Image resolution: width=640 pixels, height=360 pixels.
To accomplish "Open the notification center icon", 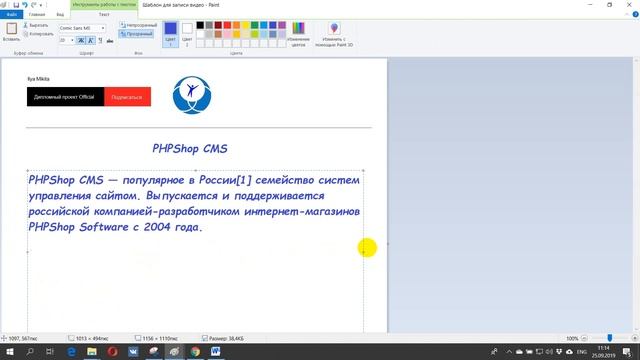I will click(x=627, y=351).
